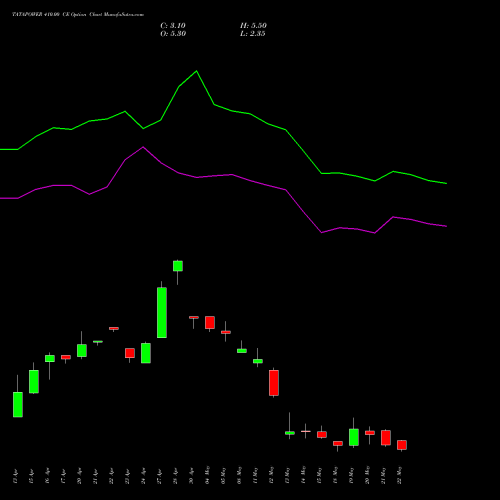The height and width of the screenshot is (500, 500).
Task: Click the red candle on 04 May
Action: [x=210, y=322]
